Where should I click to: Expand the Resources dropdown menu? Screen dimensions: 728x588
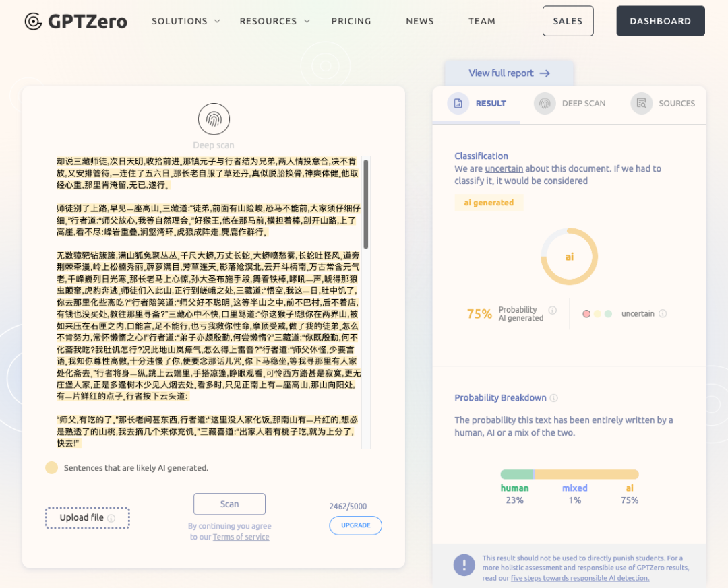[x=274, y=22]
